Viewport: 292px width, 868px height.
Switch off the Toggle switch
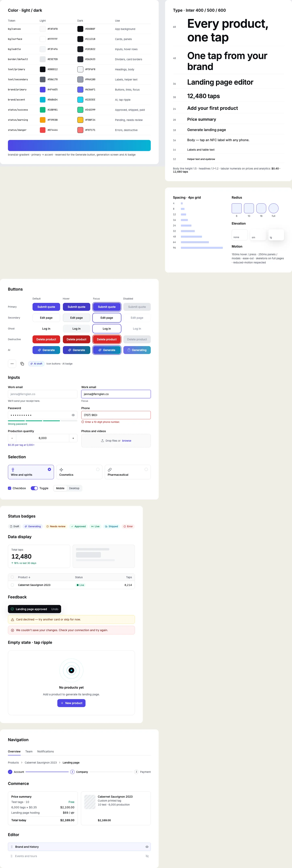pos(34,488)
